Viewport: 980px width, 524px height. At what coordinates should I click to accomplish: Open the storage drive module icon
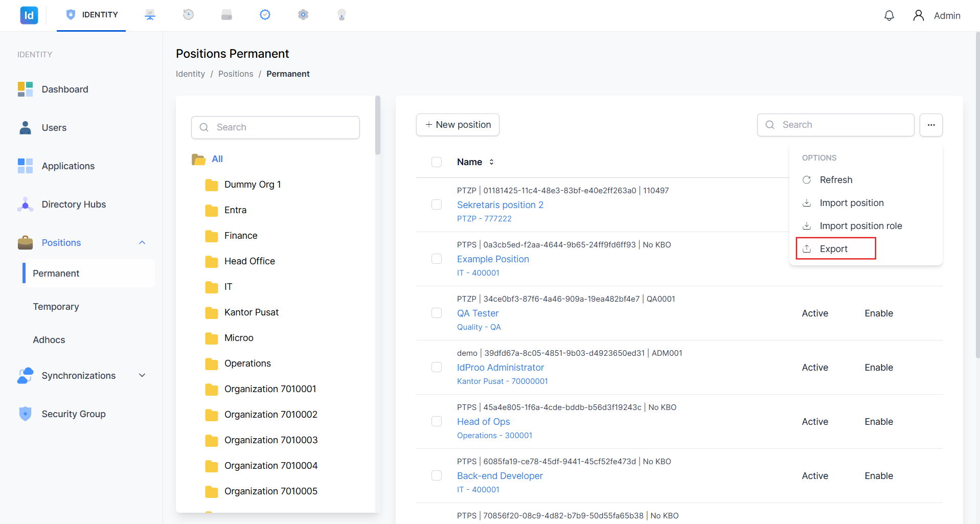point(226,15)
